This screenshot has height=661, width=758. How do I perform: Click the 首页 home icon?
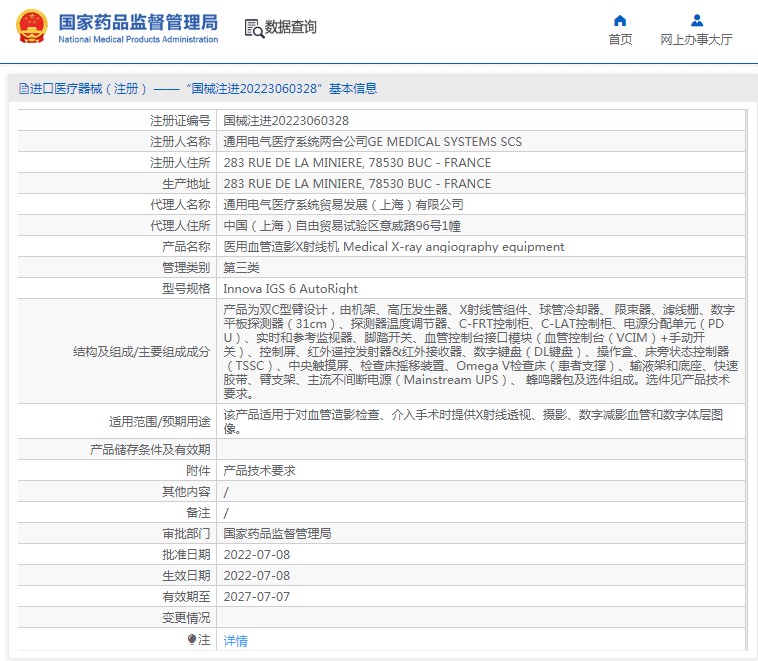tap(620, 21)
